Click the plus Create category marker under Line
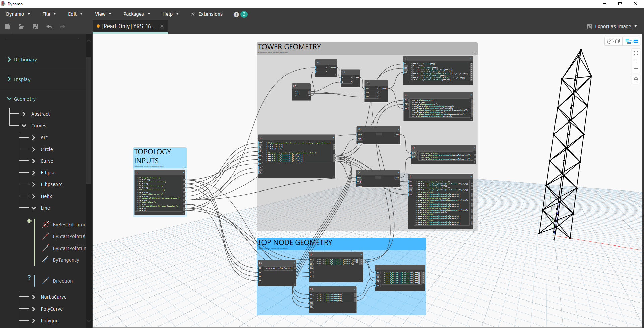 pyautogui.click(x=29, y=221)
